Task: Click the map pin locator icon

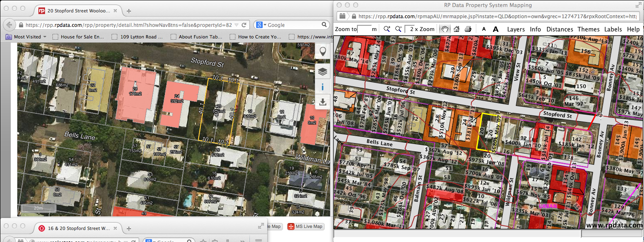Action: click(x=323, y=52)
